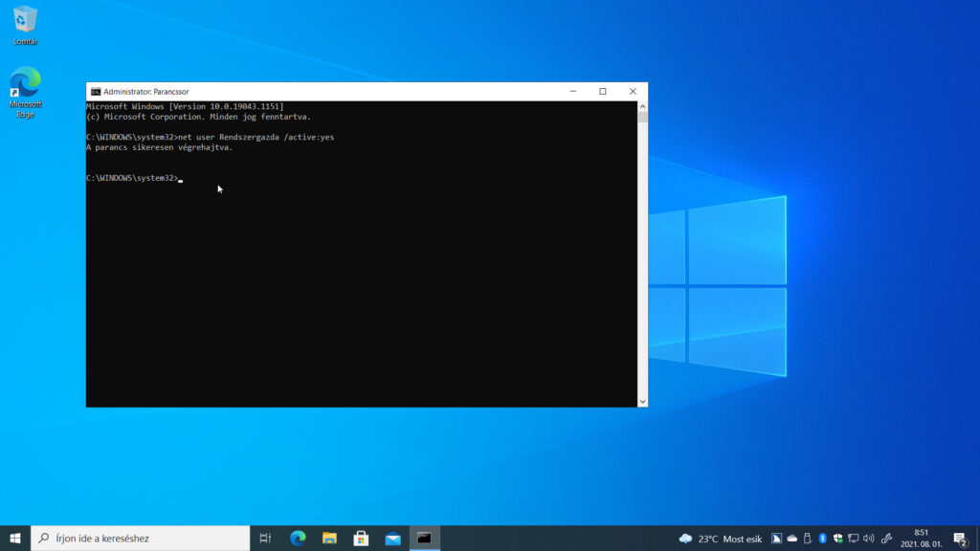Open the weather widget showing 23°C
This screenshot has height=551, width=980.
pyautogui.click(x=720, y=539)
